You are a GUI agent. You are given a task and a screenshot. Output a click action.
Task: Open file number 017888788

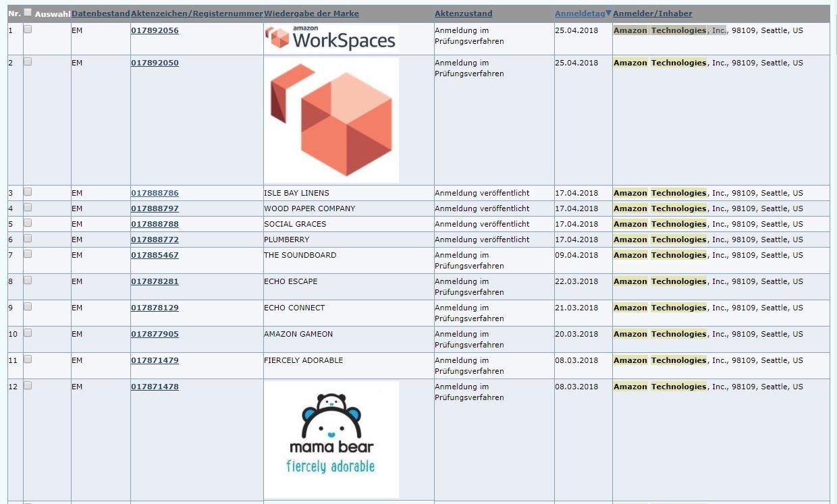tap(155, 224)
